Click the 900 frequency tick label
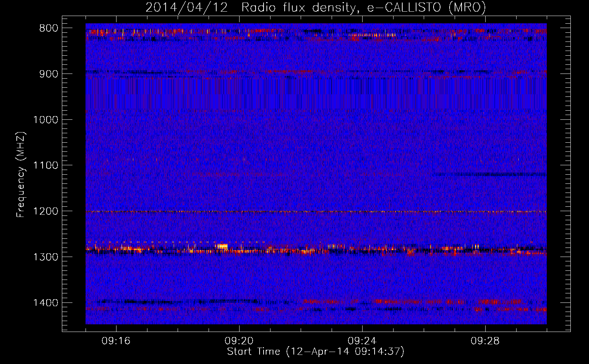Viewport: 589px width, 364px height. coord(48,74)
